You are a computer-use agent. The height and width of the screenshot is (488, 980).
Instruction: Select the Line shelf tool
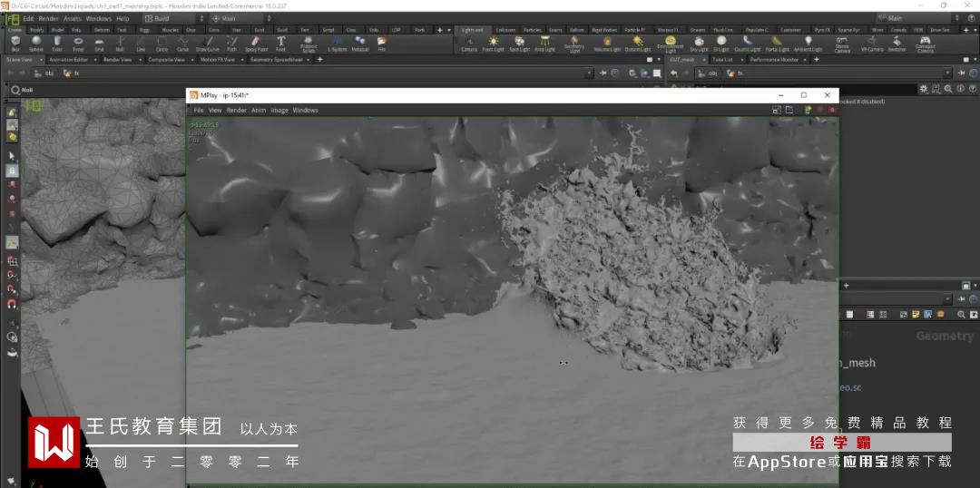(141, 44)
